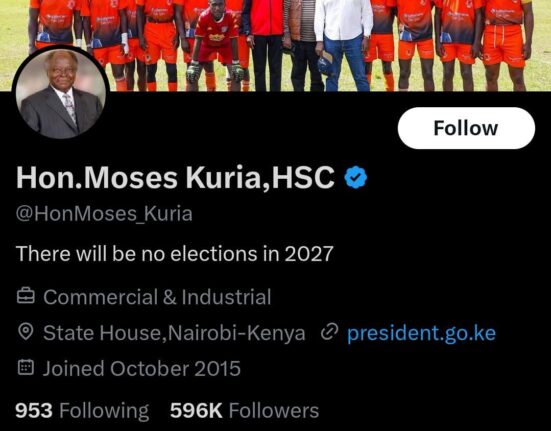Click the Hon.Moses Kuria,HSC display name
This screenshot has height=431, width=551.
click(x=175, y=178)
